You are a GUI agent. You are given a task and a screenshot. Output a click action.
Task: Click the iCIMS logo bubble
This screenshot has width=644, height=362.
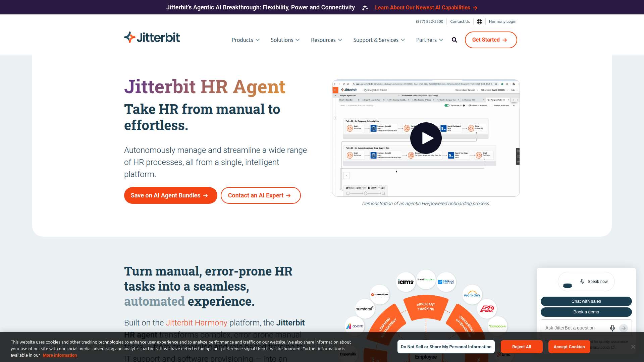point(406,282)
